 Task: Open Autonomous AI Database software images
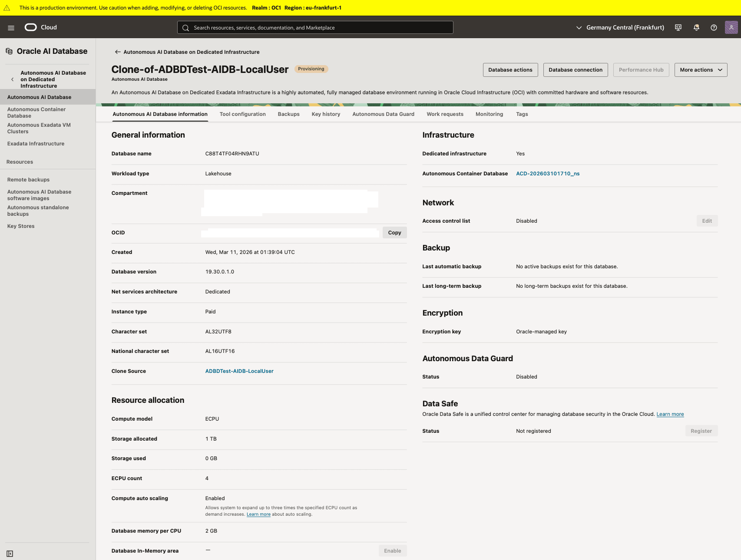click(x=39, y=195)
